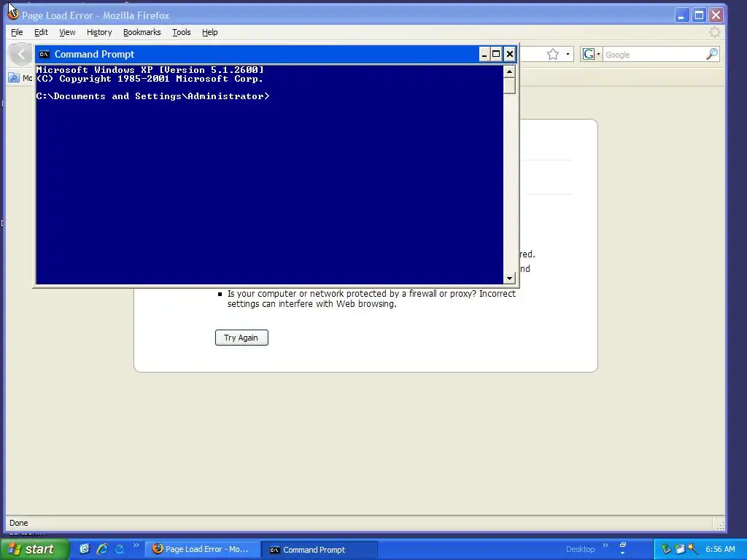Click the Copyright 1985-2001 Microsoft Corp. line
Screen dimensions: 747x560
tap(150, 79)
